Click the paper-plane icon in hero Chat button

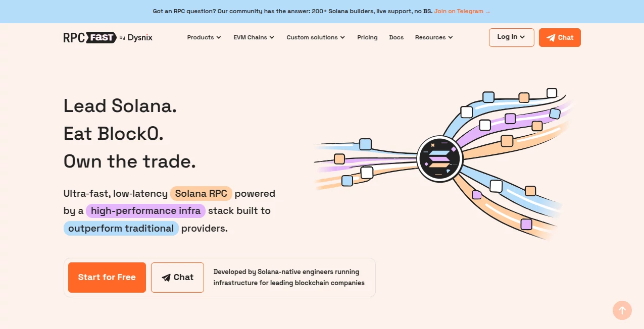click(166, 278)
